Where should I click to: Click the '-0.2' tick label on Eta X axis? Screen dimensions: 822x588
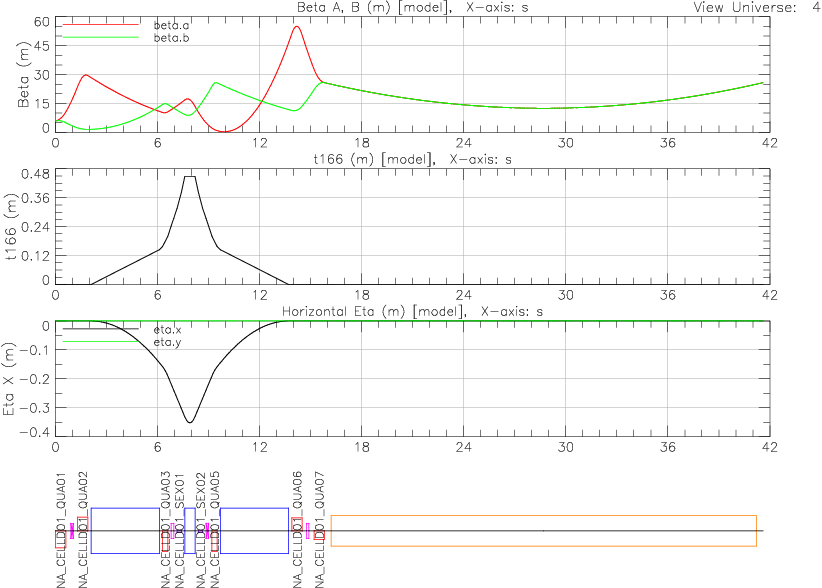35,378
